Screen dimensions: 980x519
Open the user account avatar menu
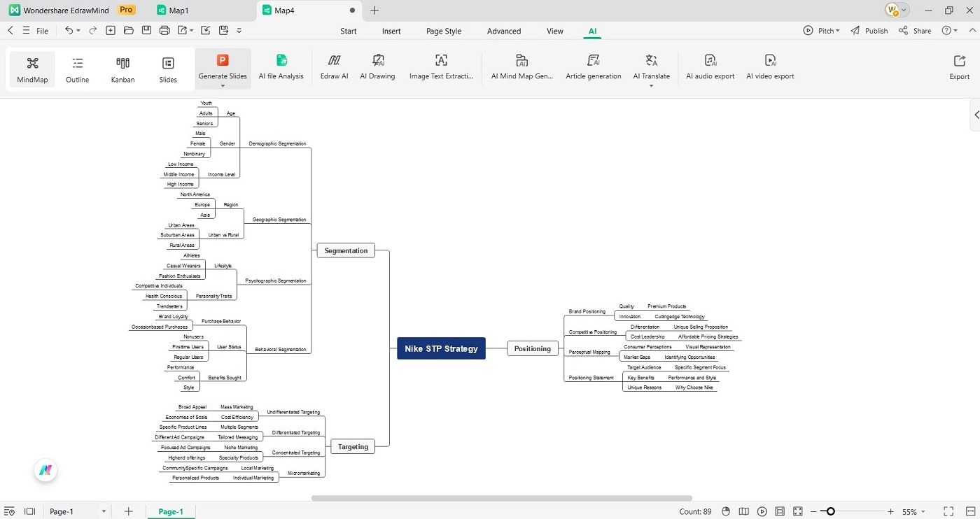tap(897, 10)
